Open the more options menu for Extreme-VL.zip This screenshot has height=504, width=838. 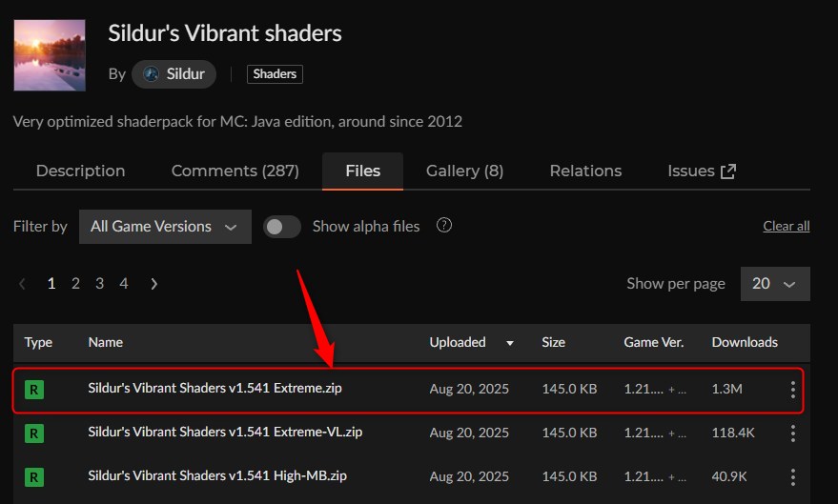[x=792, y=433]
